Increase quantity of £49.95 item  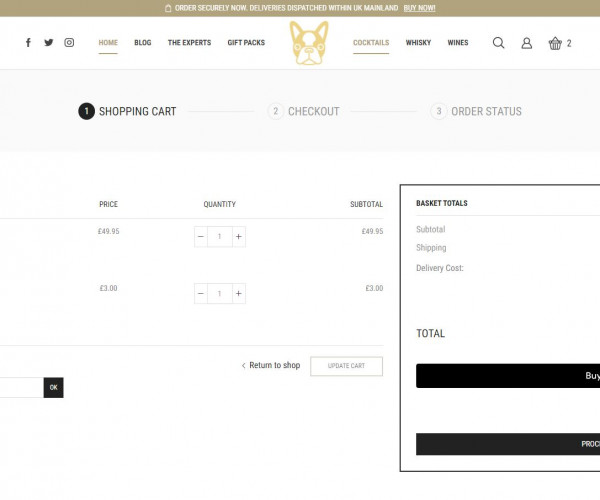click(x=238, y=237)
